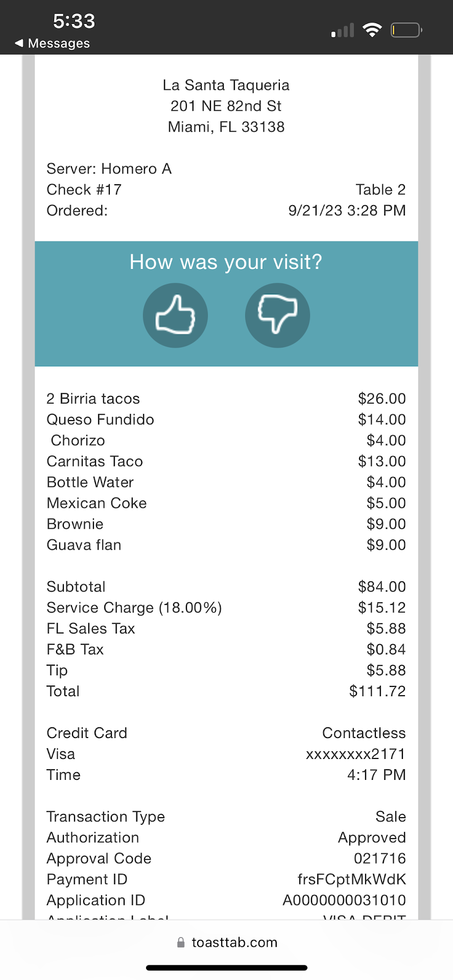Image resolution: width=453 pixels, height=980 pixels.
Task: Tap the Payment ID frsFCptMkWdK
Action: [351, 879]
